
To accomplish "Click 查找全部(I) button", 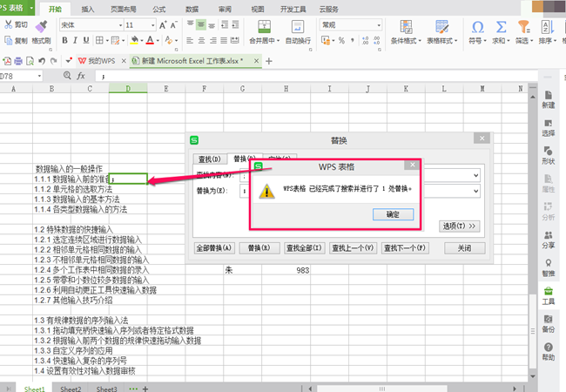I will coord(304,248).
